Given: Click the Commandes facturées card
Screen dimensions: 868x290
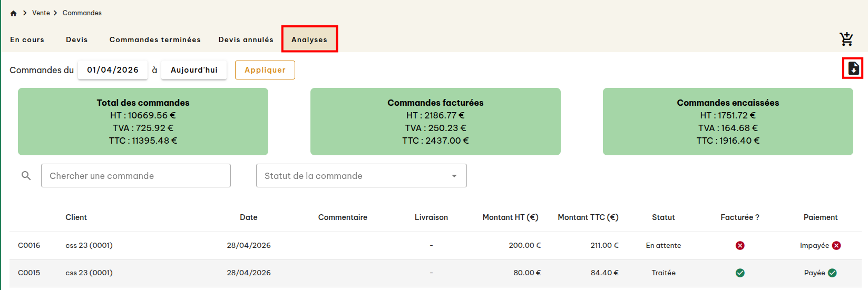Looking at the screenshot, I should (435, 122).
